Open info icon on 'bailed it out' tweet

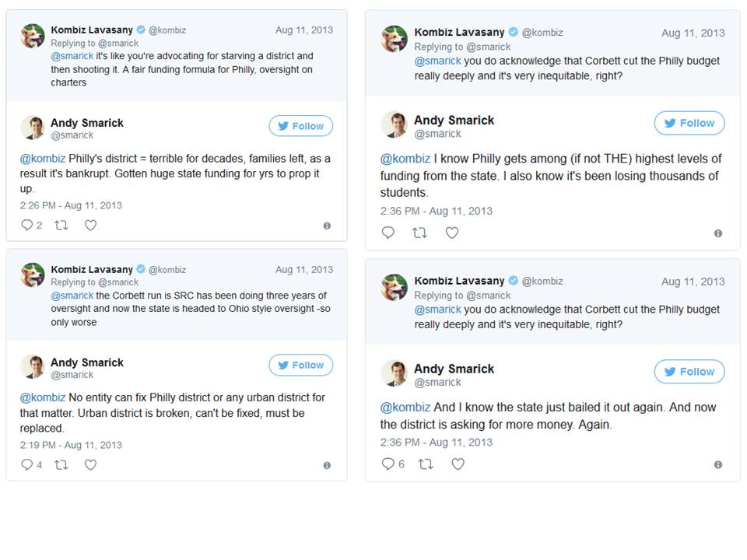[x=718, y=465]
